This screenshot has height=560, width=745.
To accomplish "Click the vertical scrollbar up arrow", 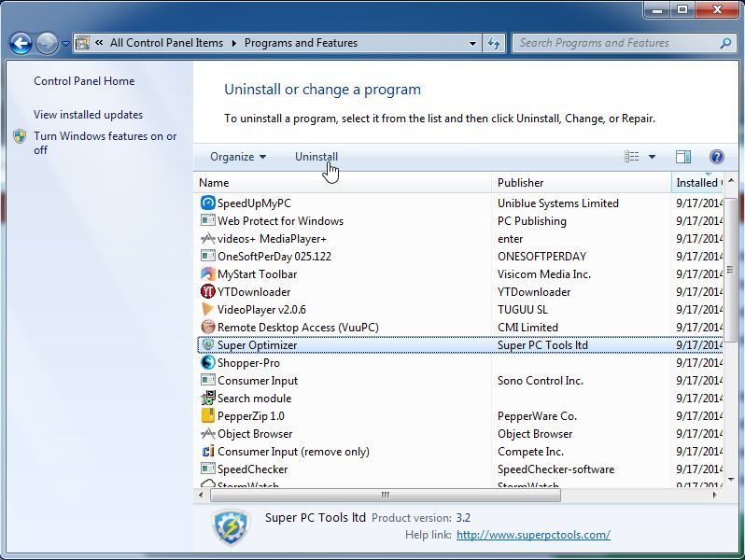I will 731,181.
